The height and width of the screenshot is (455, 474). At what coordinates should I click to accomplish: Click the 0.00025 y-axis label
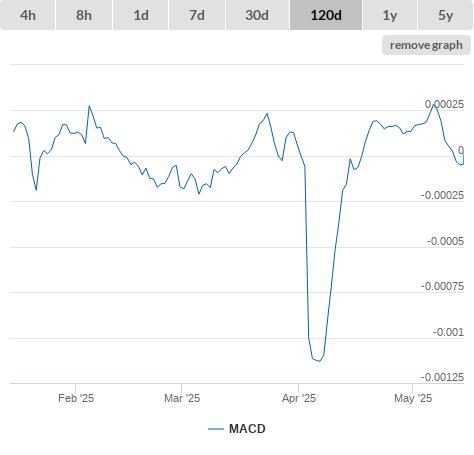pyautogui.click(x=444, y=104)
